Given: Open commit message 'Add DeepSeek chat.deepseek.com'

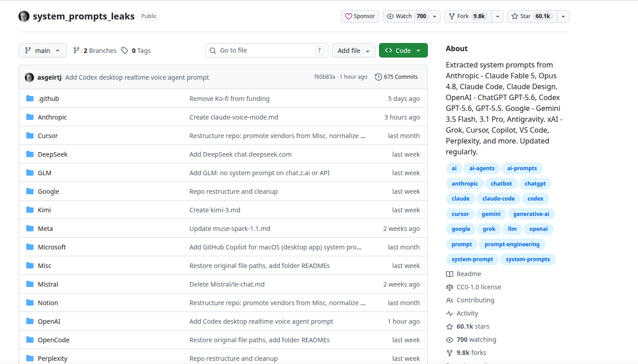Looking at the screenshot, I should [x=240, y=154].
